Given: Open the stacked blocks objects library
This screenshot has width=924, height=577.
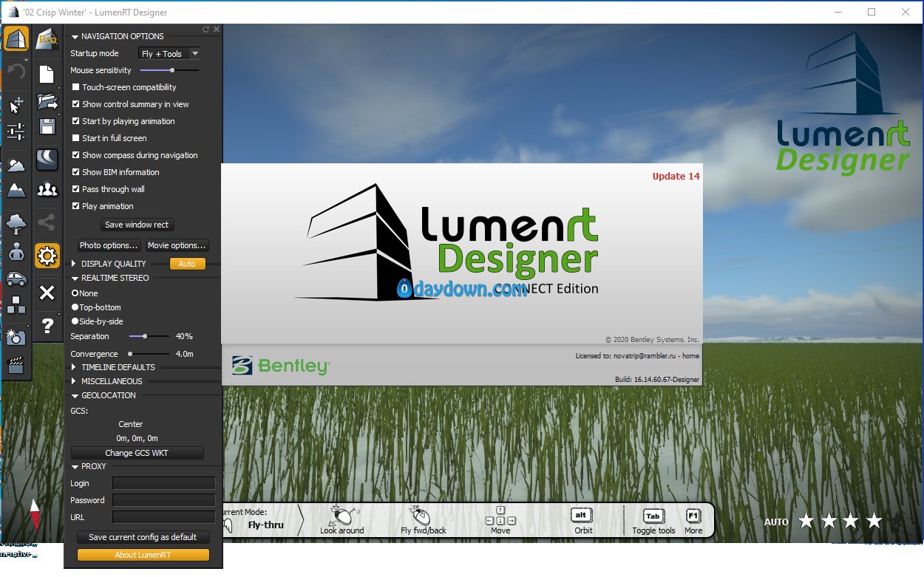Looking at the screenshot, I should click(16, 305).
